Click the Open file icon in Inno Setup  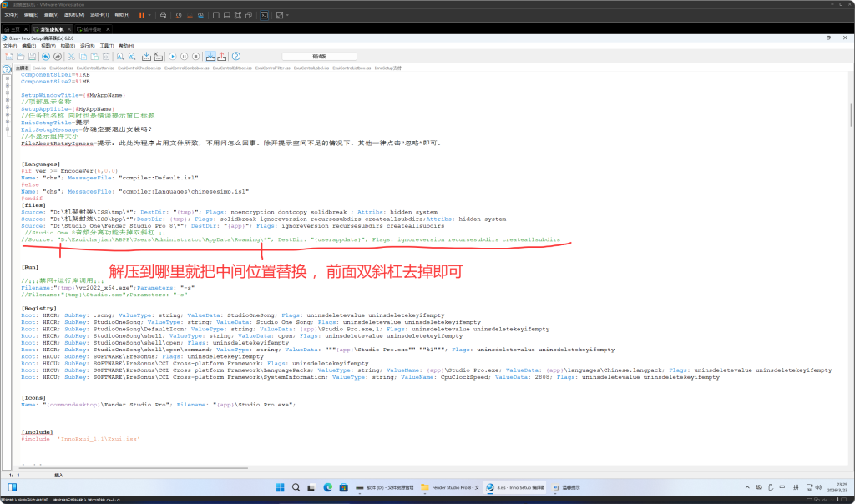[x=21, y=56]
